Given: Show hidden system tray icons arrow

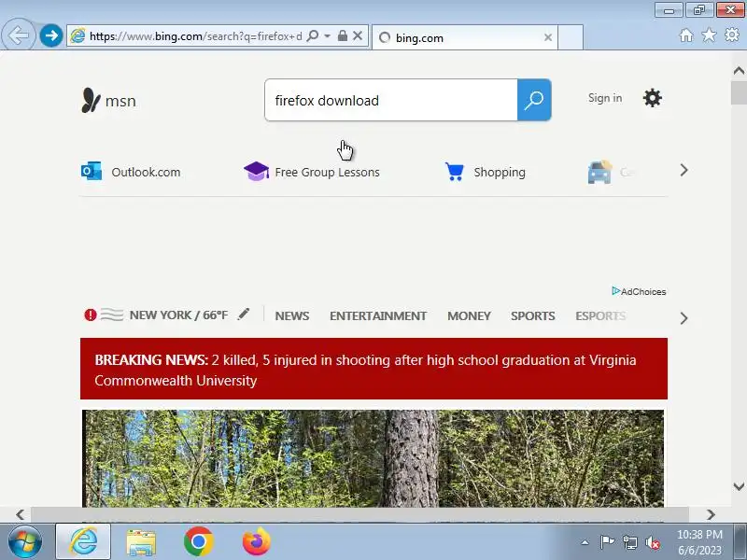Looking at the screenshot, I should [x=585, y=542].
